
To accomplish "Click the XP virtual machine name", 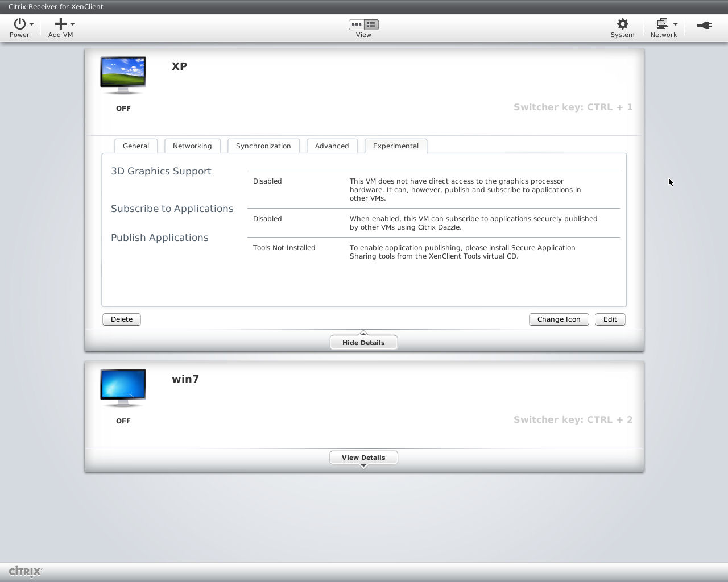I will [180, 66].
